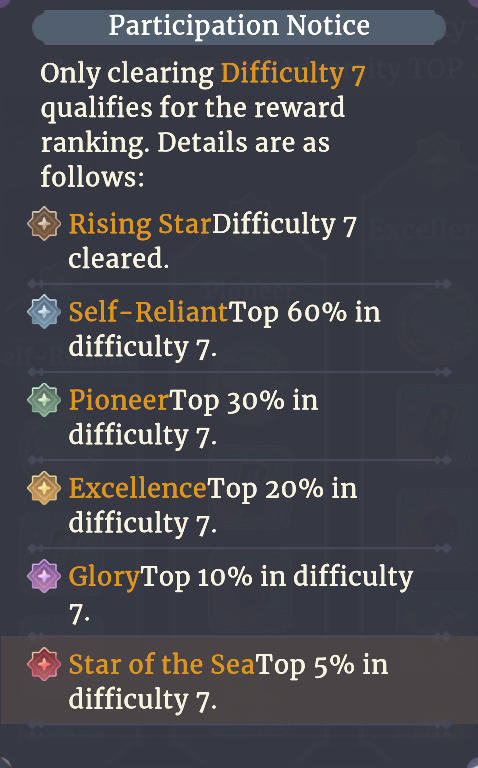Click the Pioneer rank label
This screenshot has height=768, width=478.
click(119, 401)
